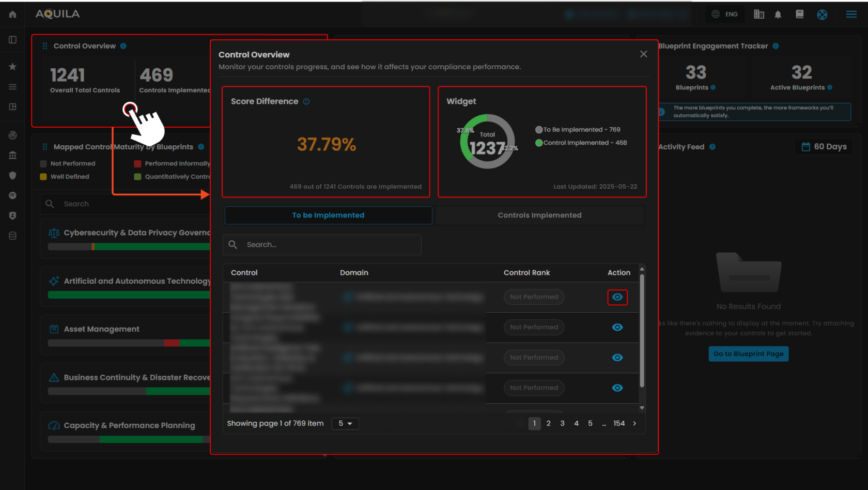Click eye icon in second table row
868x490 pixels.
617,327
